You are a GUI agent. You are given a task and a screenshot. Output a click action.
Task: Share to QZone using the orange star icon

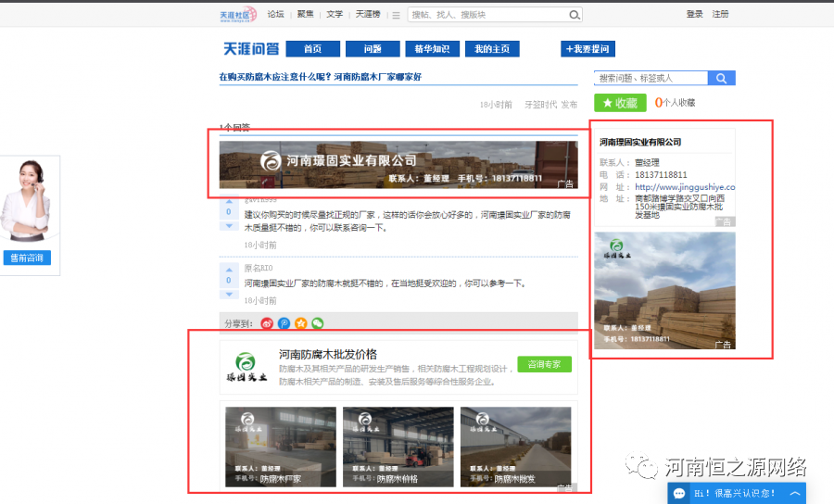tap(301, 323)
